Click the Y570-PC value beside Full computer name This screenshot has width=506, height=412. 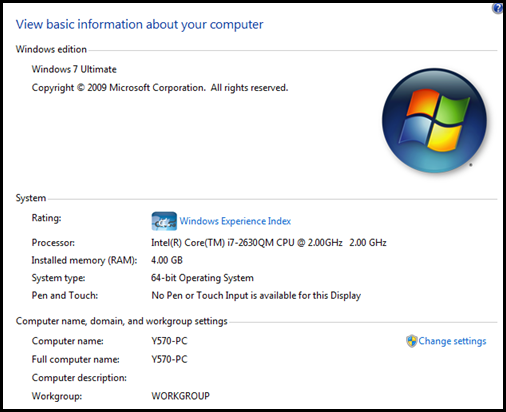169,359
